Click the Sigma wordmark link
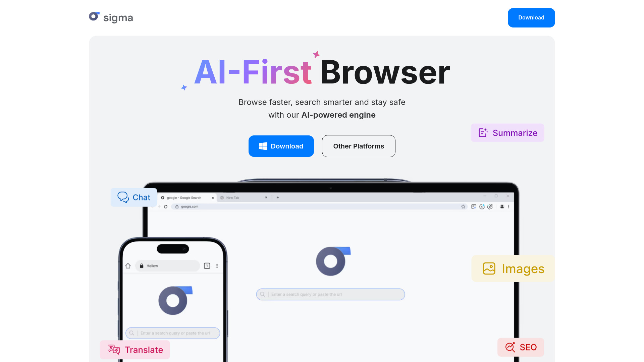 click(x=111, y=18)
